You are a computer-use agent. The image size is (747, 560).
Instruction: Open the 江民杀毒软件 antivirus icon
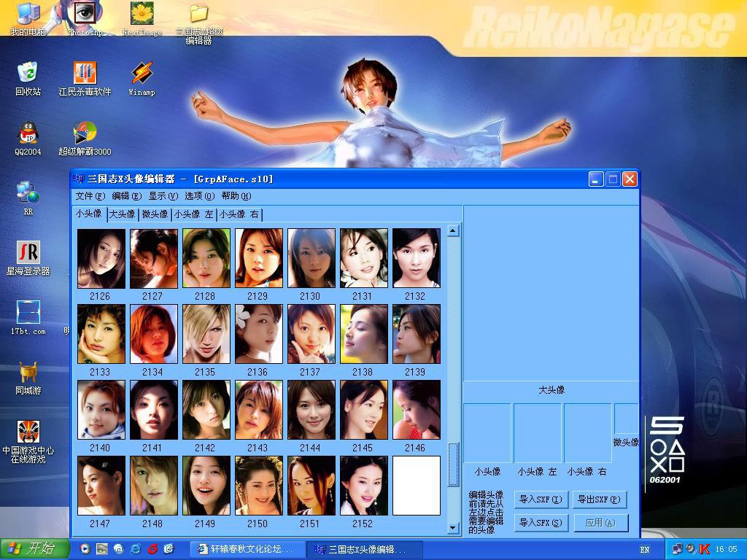[x=85, y=74]
